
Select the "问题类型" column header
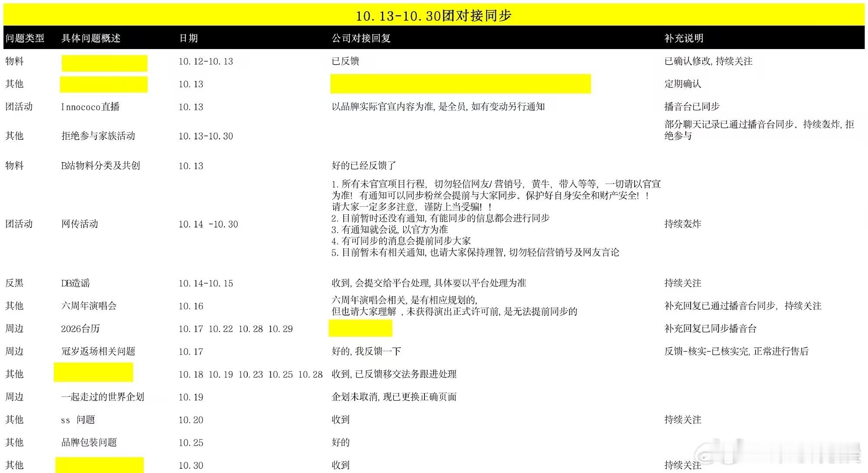point(25,38)
